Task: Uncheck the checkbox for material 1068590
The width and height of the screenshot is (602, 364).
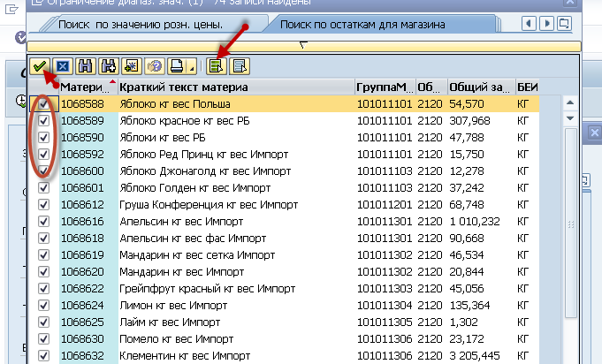Action: pos(44,137)
